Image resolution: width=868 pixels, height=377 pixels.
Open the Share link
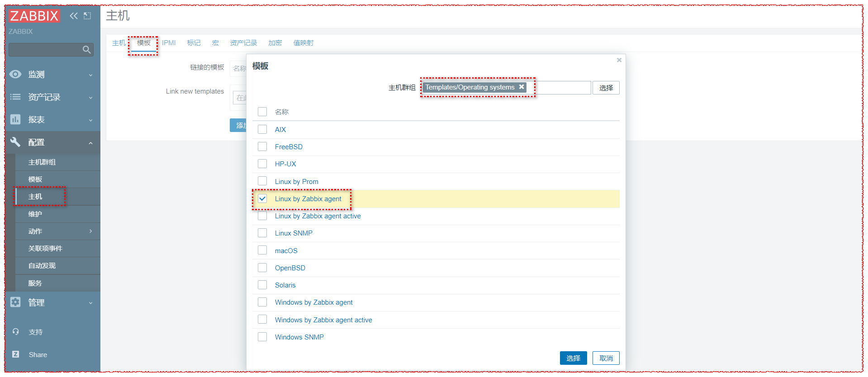[x=38, y=354]
